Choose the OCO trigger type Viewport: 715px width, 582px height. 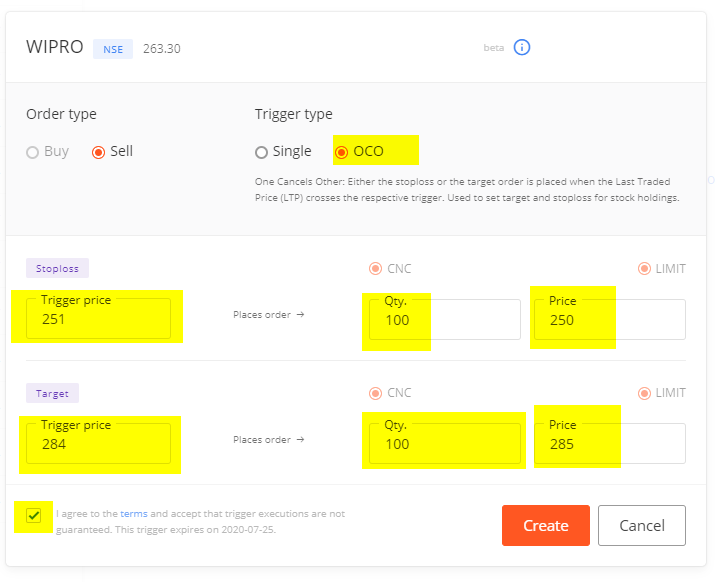click(359, 151)
